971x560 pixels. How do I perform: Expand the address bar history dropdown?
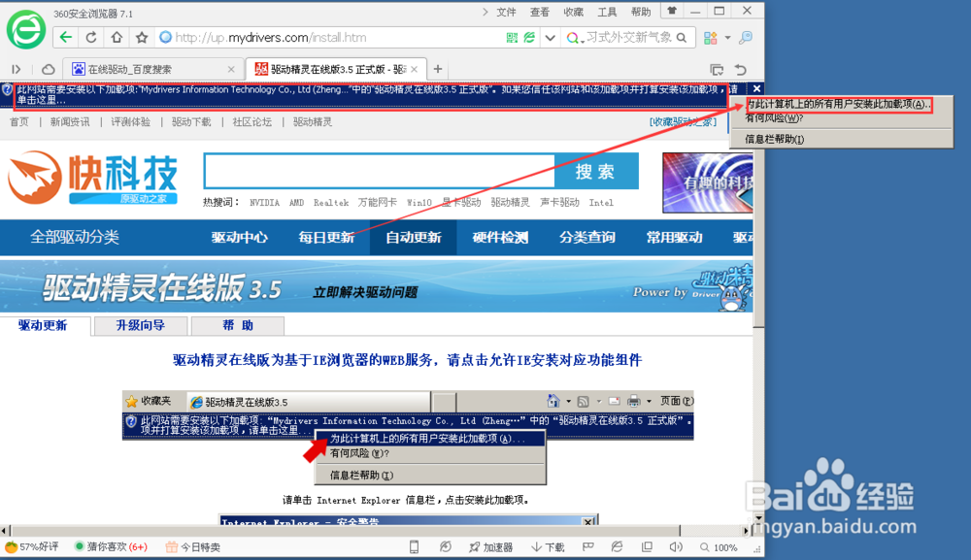click(x=550, y=38)
